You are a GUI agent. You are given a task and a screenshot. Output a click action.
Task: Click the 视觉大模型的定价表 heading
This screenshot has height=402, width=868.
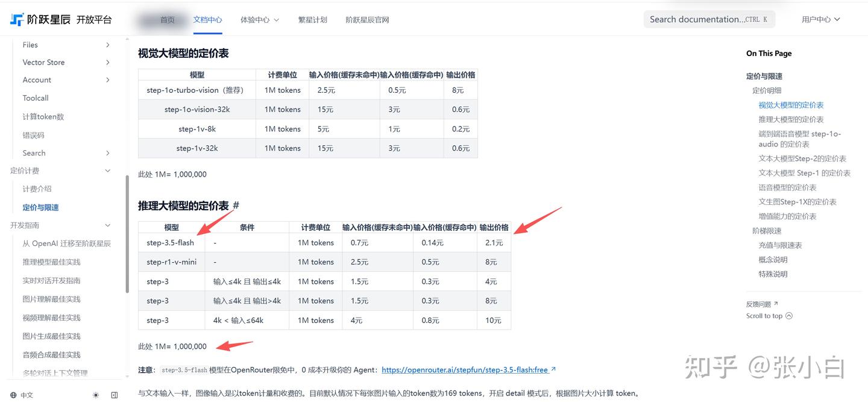pyautogui.click(x=183, y=53)
